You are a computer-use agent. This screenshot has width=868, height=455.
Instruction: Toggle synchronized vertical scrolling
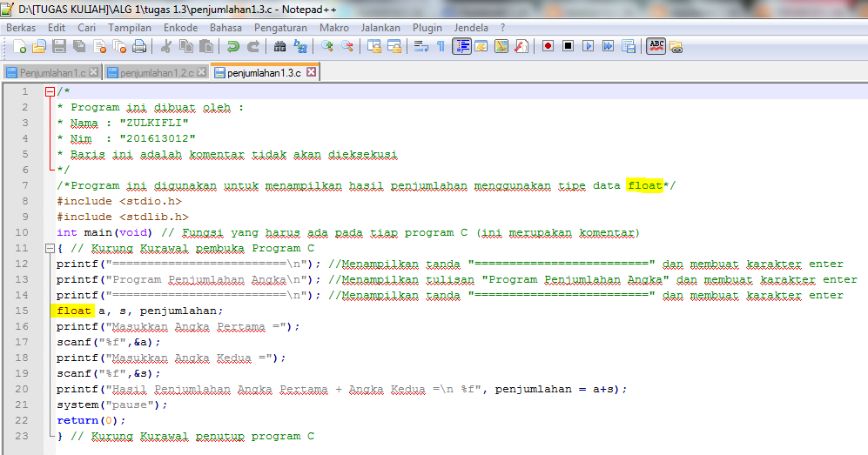(x=374, y=46)
